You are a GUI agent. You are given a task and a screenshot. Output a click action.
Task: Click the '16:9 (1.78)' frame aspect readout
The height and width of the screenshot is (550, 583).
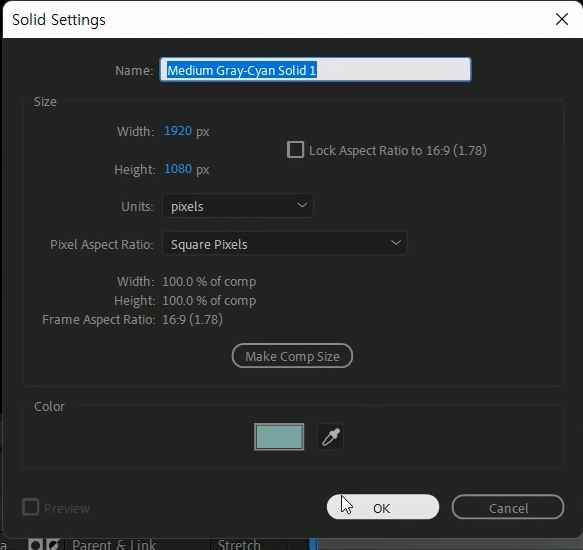pyautogui.click(x=193, y=319)
